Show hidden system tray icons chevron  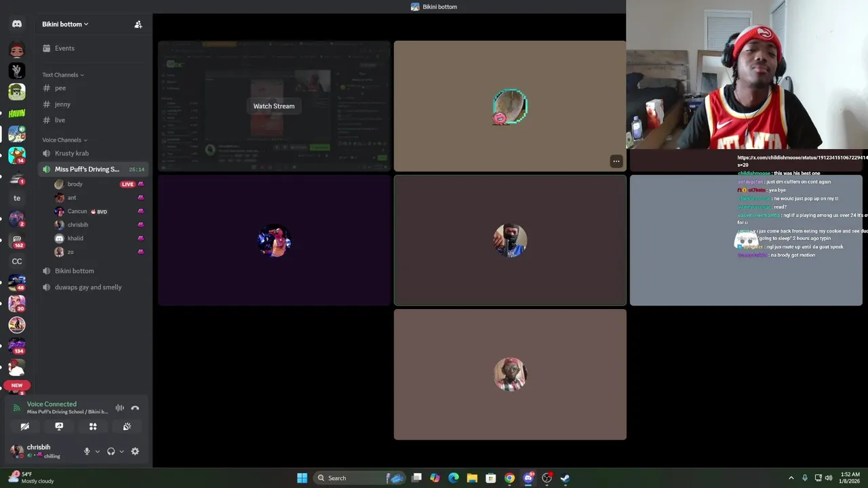click(x=791, y=478)
